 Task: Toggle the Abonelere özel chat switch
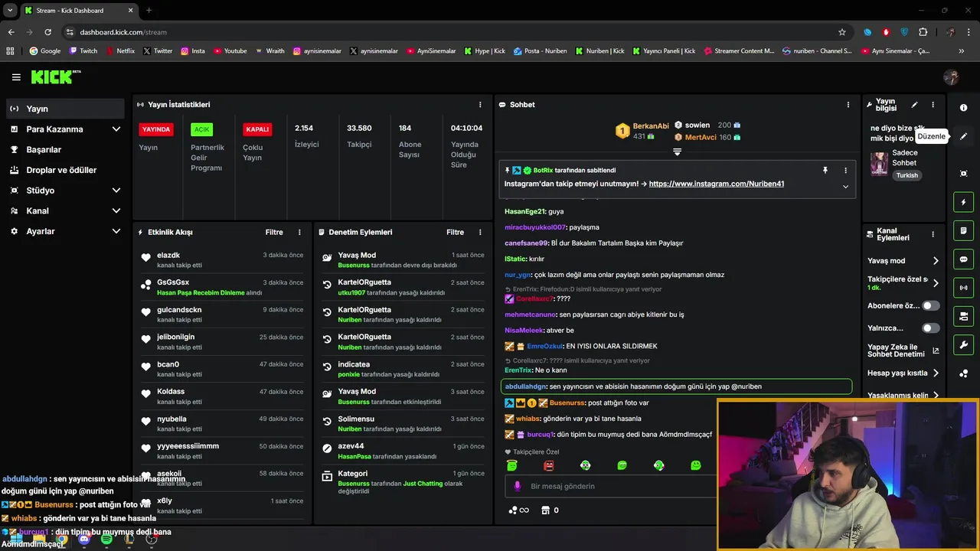(x=930, y=305)
